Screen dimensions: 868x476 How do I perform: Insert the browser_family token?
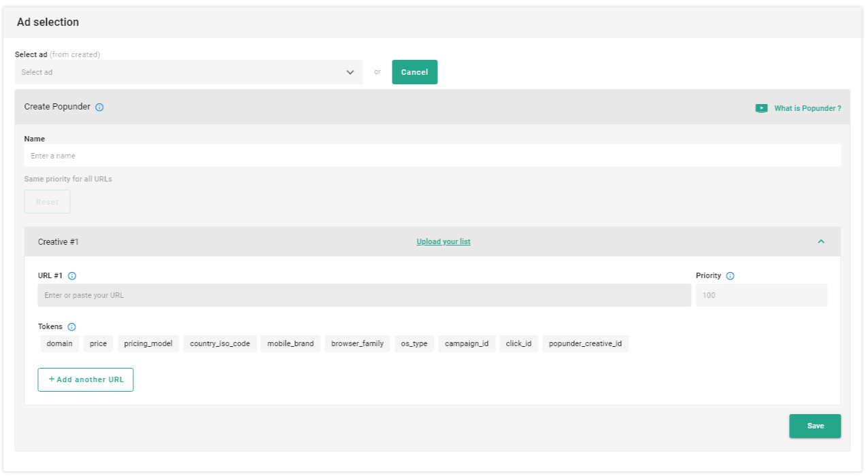[357, 343]
